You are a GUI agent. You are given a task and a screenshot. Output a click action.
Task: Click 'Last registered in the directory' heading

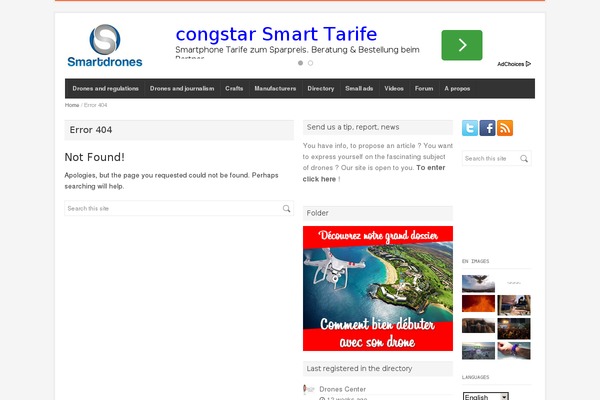click(359, 368)
